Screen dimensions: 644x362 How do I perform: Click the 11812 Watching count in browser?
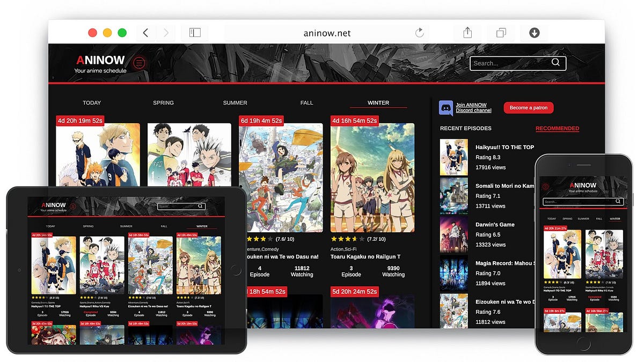pos(302,271)
